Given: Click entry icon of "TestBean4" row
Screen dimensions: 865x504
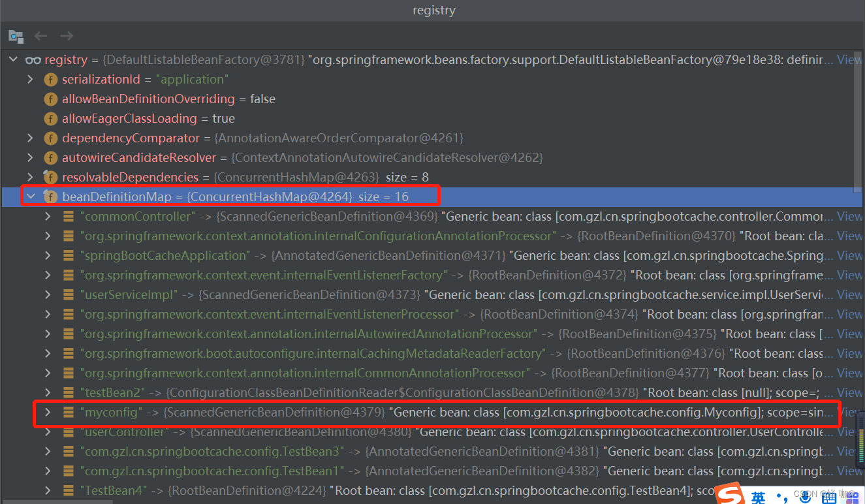Looking at the screenshot, I should [x=68, y=491].
